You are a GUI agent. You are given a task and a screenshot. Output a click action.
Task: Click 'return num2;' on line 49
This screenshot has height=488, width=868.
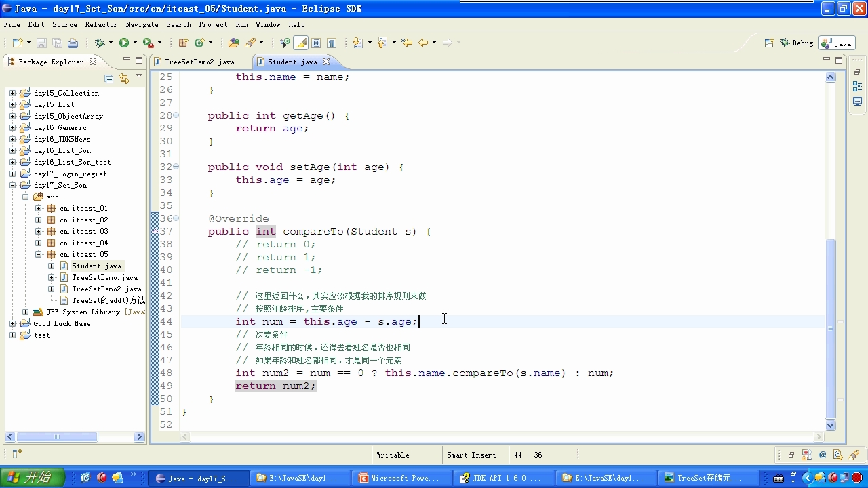275,386
